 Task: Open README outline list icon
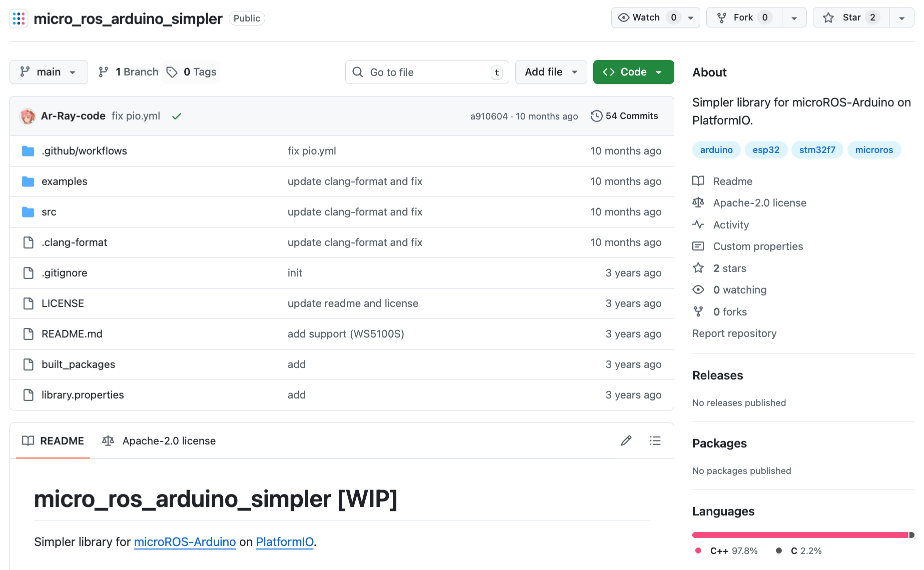655,441
